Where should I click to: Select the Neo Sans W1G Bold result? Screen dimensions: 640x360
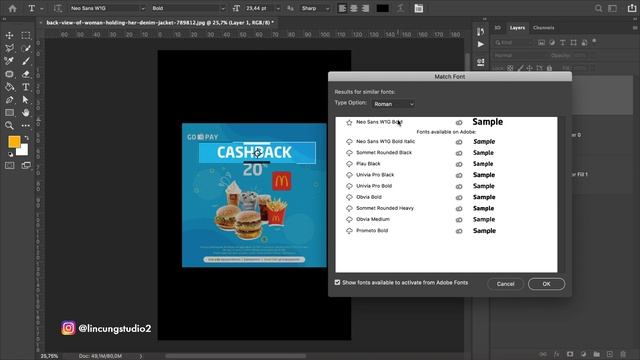tap(446, 122)
